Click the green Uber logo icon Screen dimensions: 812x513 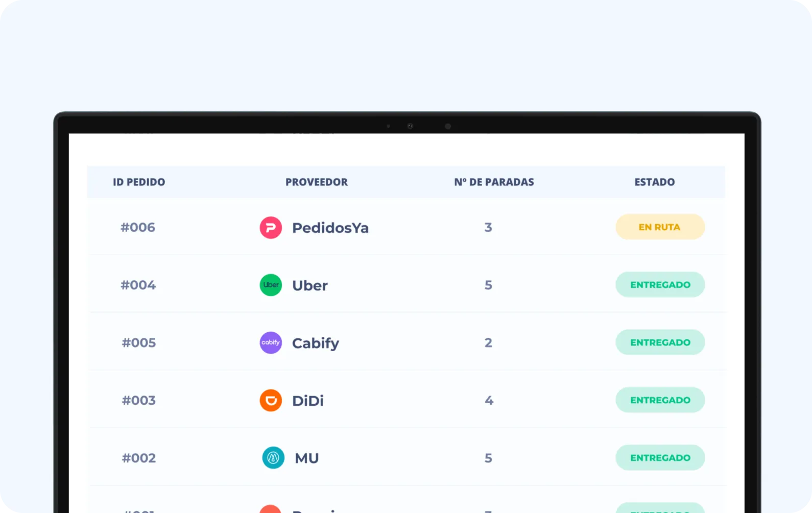(x=271, y=285)
